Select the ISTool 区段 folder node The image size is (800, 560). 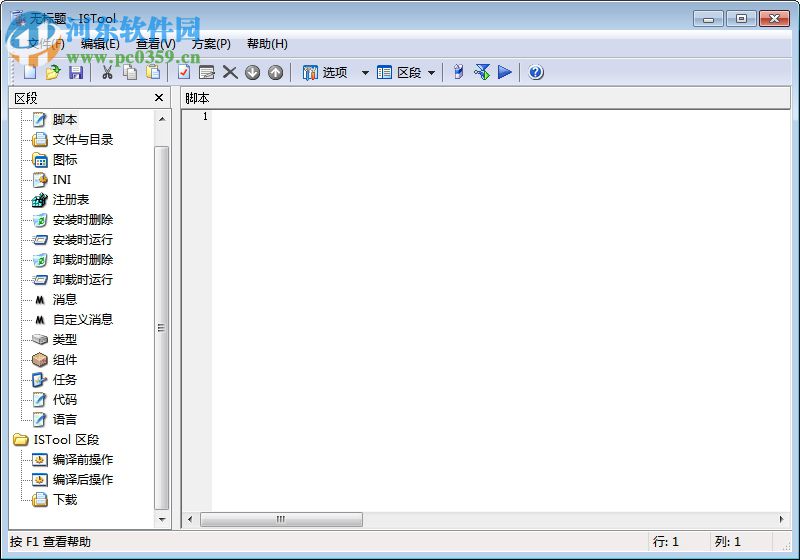pyautogui.click(x=66, y=439)
